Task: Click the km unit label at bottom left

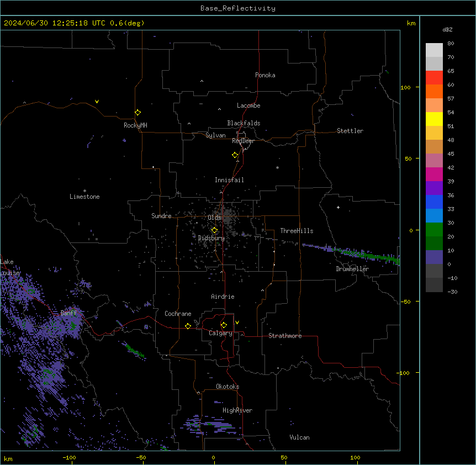Action: point(8,458)
